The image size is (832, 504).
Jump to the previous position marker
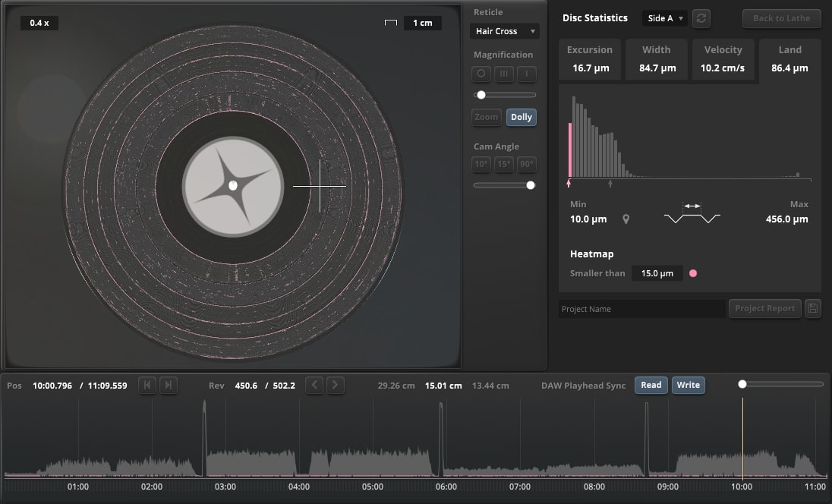coord(147,386)
